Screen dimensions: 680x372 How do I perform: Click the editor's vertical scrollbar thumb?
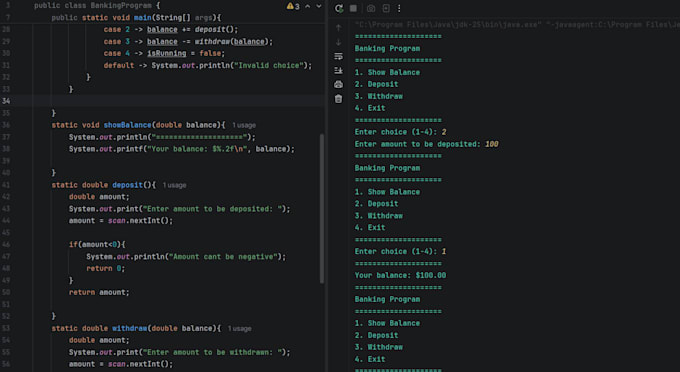click(x=322, y=209)
